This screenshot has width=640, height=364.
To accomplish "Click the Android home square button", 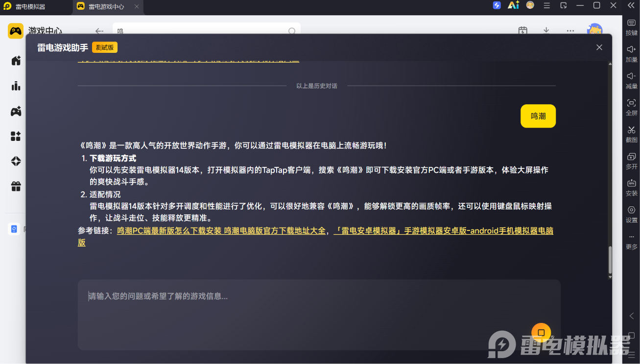I will pos(632,336).
